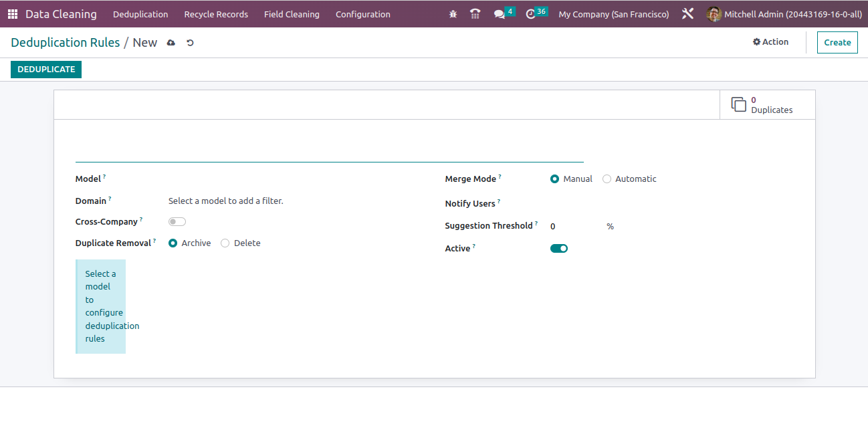Toggle the Active switch off

(x=559, y=249)
